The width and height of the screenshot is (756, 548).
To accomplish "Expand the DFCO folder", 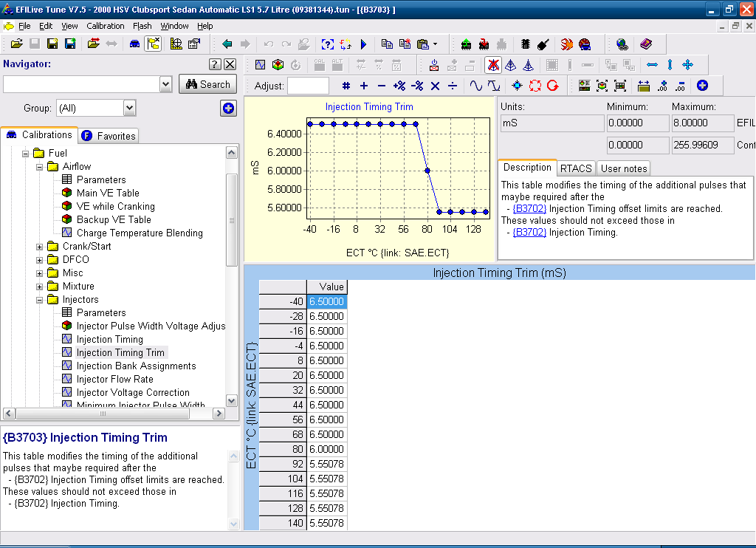I will (x=40, y=260).
